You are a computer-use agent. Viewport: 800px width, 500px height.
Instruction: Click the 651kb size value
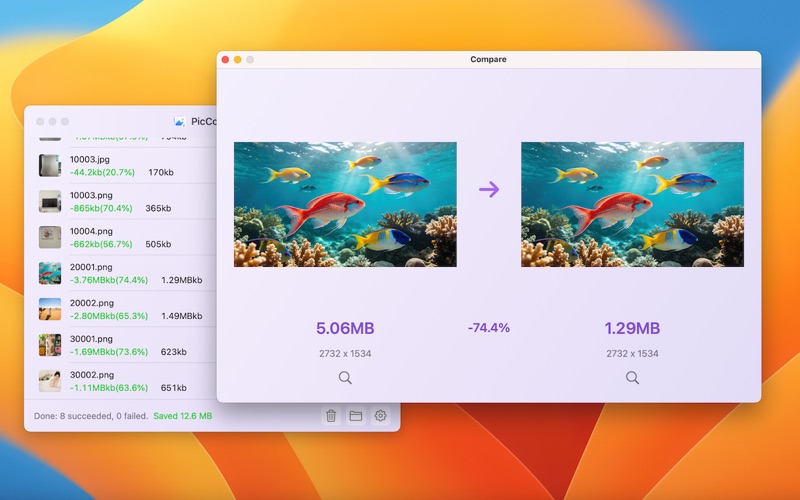(173, 388)
